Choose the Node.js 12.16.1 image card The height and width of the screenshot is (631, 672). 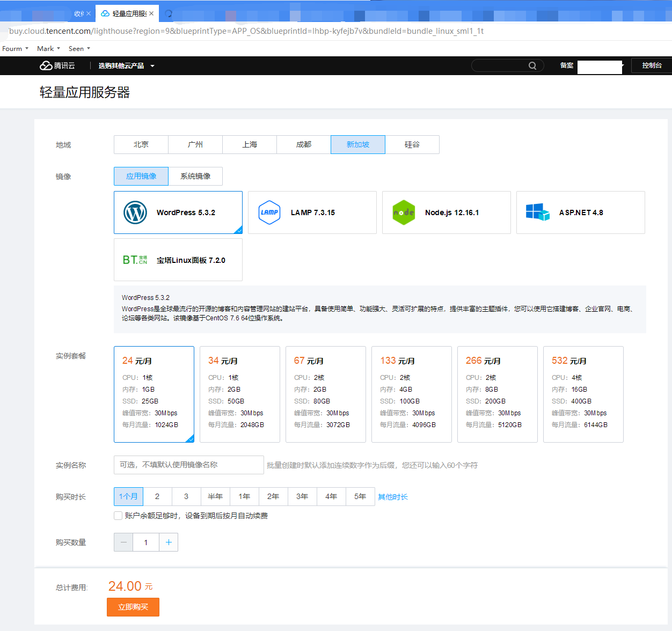(x=447, y=212)
